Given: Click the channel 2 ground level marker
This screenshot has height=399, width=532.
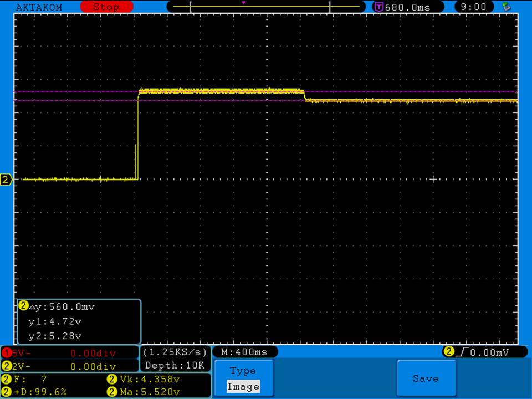Looking at the screenshot, I should (x=6, y=180).
